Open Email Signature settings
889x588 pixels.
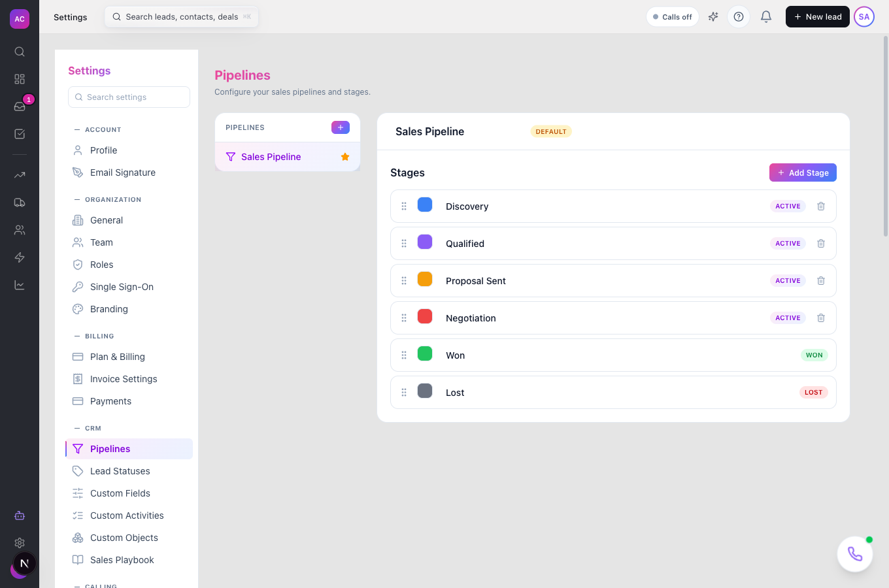click(x=129, y=172)
